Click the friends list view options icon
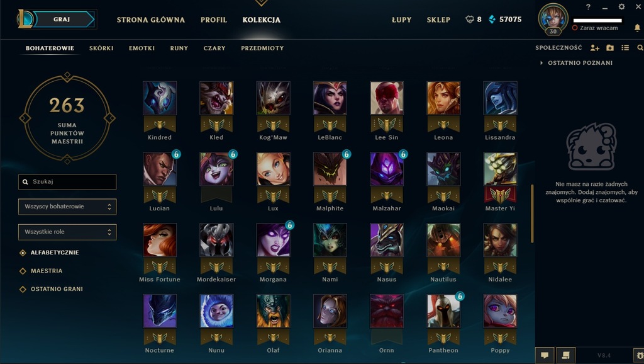644x364 pixels. pos(625,48)
